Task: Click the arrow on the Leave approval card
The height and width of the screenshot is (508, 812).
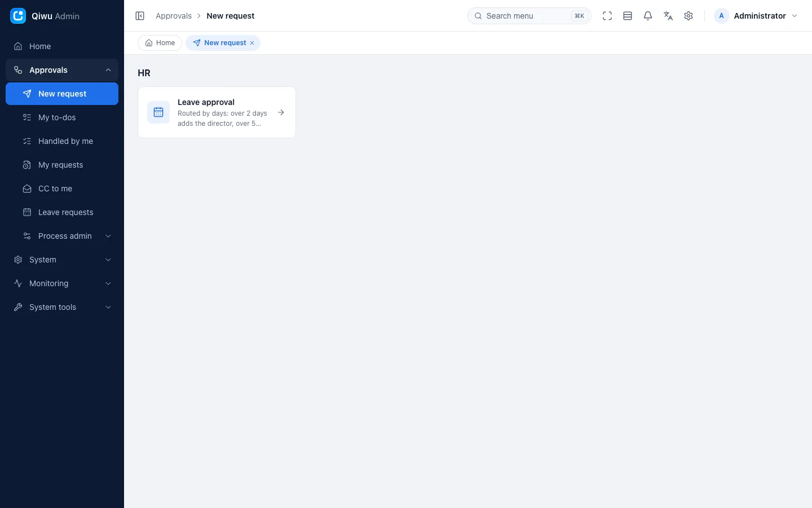Action: [x=281, y=112]
